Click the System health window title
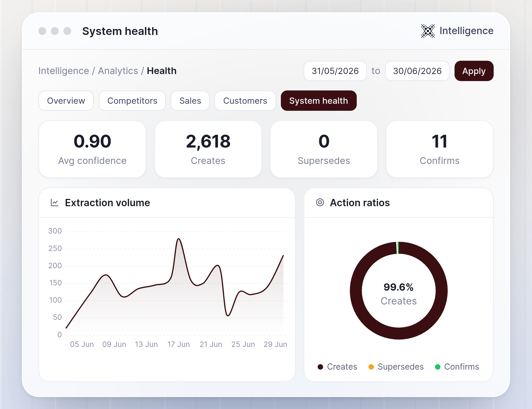 (x=120, y=31)
